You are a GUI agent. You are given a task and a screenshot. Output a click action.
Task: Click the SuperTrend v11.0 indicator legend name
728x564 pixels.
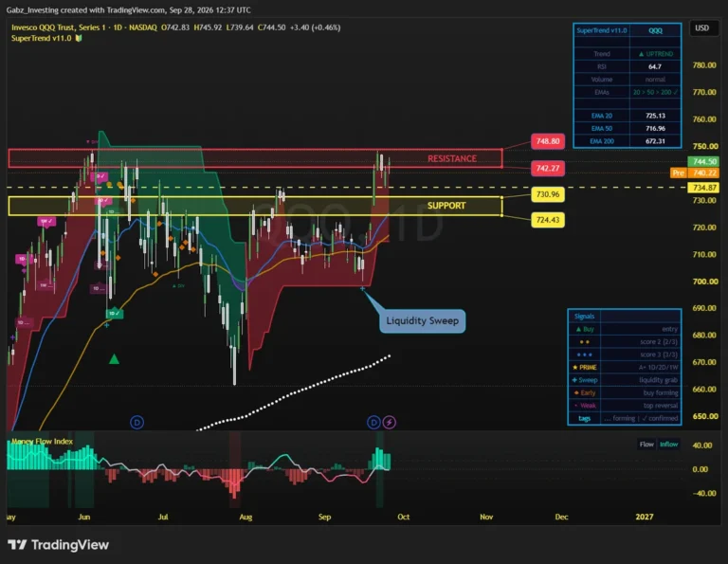(x=42, y=38)
